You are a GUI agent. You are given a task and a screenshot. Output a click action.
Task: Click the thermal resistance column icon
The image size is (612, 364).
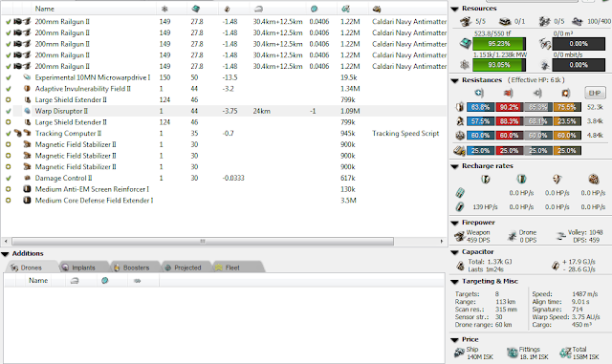[x=508, y=93]
